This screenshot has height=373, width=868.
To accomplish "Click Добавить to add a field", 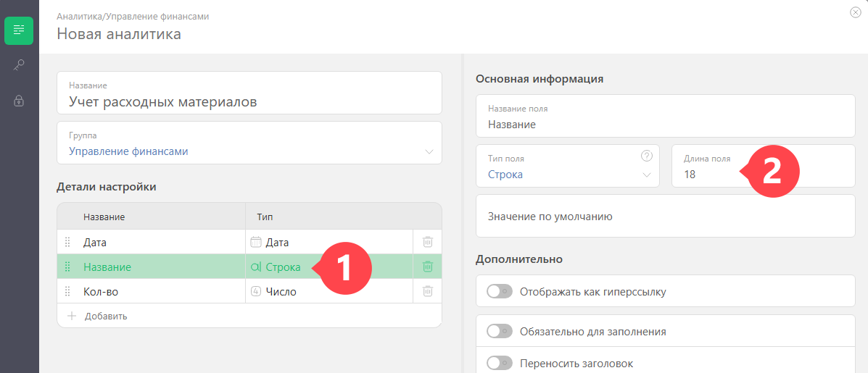I will pyautogui.click(x=106, y=317).
